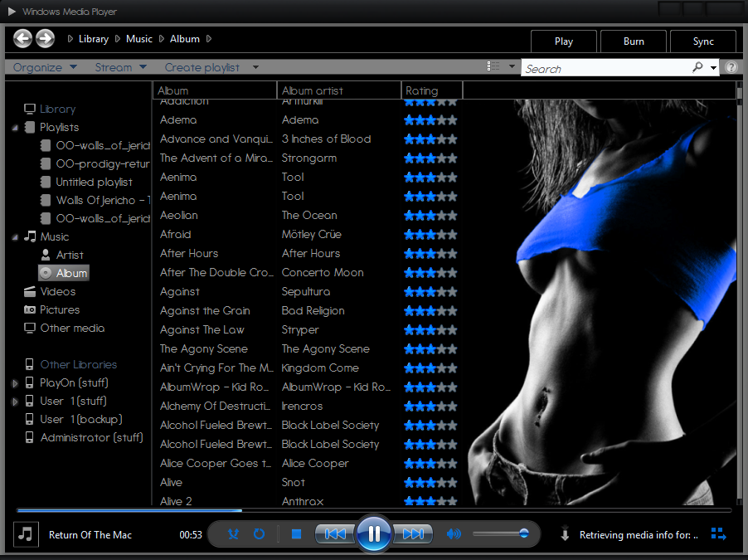Adjust the volume slider

(523, 534)
